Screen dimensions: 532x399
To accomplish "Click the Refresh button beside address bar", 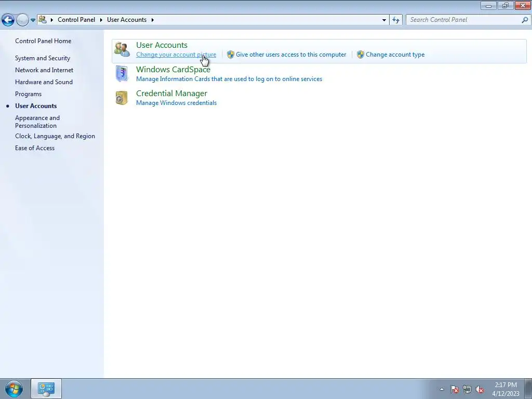I will [x=396, y=20].
